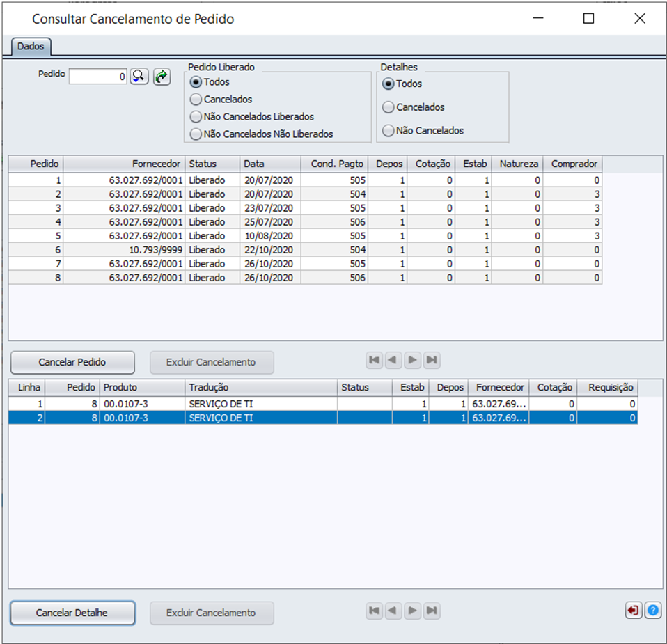Viewport: 667px width, 644px height.
Task: Select highlighted detail line 2 SERVIÇO DE TI
Action: [323, 418]
